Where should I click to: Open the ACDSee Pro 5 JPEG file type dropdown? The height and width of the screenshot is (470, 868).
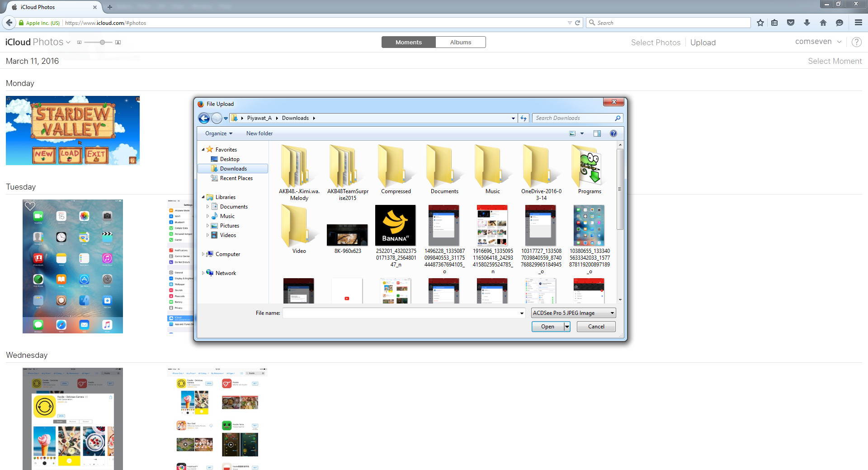click(x=574, y=313)
